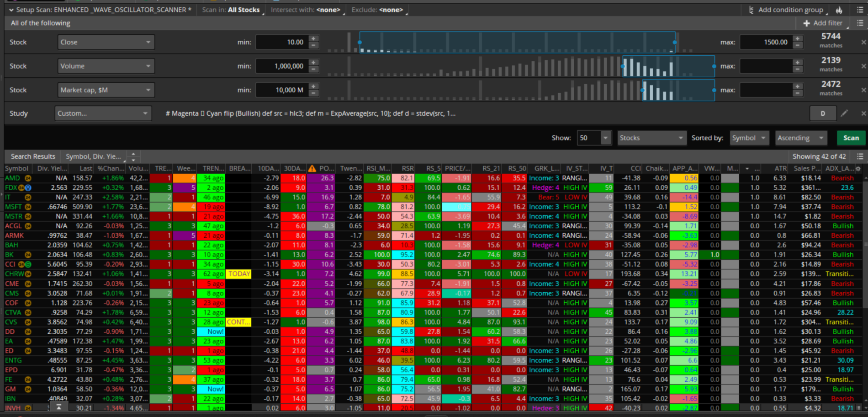Click the AMD symbol link
The image size is (868, 417).
[12, 178]
